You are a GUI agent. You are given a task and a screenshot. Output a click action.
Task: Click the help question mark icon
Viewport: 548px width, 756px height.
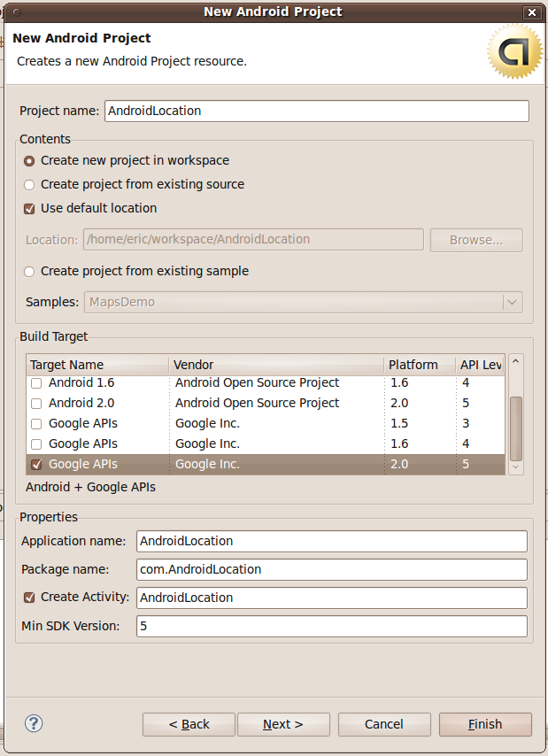pos(34,723)
